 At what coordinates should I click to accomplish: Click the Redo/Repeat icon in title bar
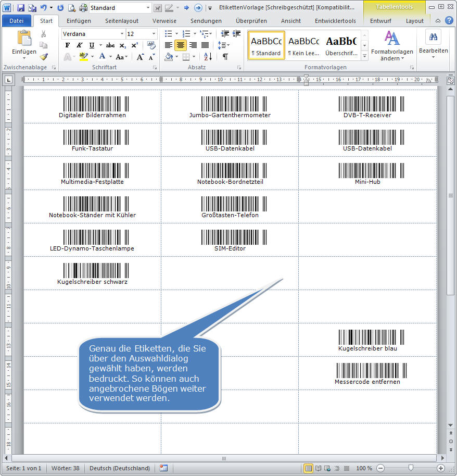click(60, 8)
